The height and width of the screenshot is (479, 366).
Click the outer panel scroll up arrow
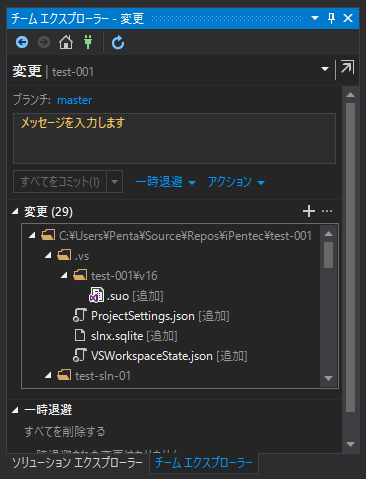click(350, 95)
